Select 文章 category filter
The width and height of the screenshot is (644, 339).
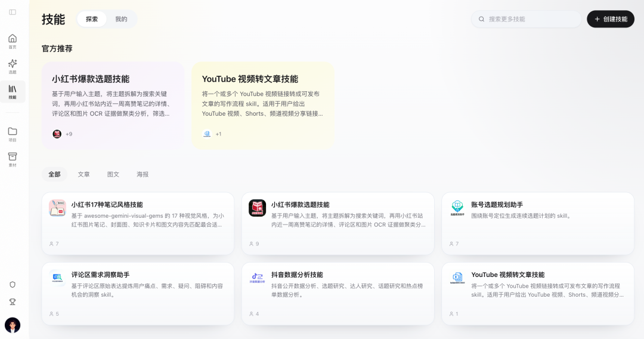coord(84,174)
